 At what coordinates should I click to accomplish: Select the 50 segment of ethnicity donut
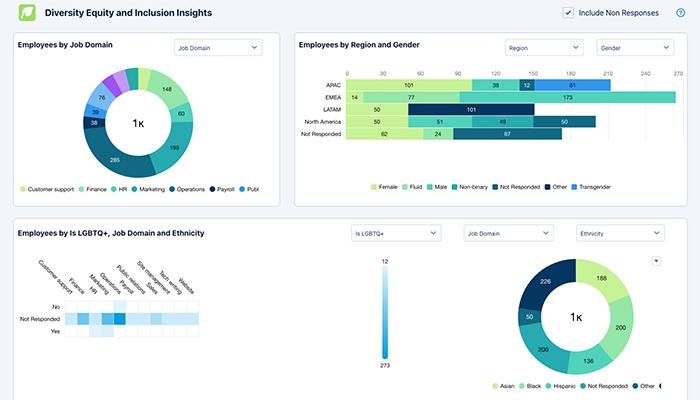[x=529, y=317]
